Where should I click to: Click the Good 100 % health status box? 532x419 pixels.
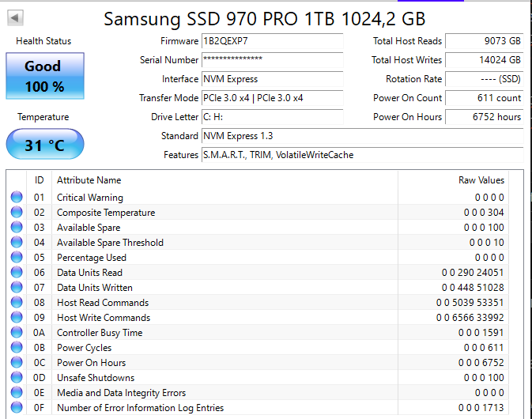click(x=45, y=76)
